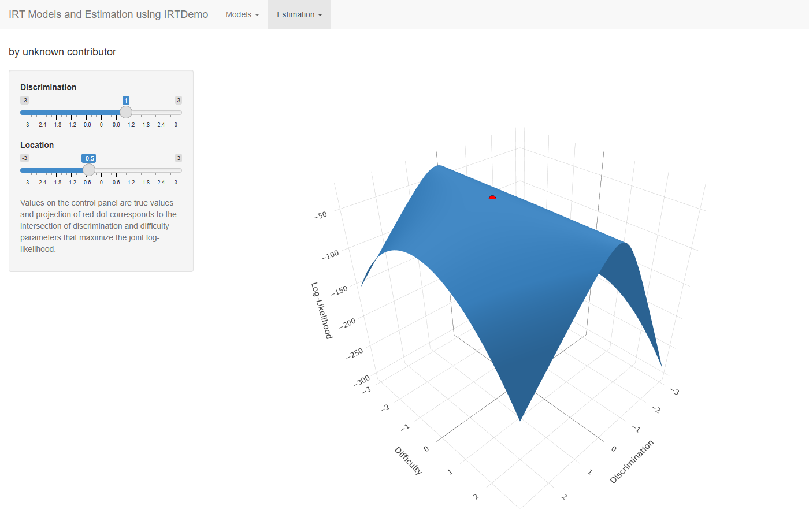Open the Estimation dropdown menu
The height and width of the screenshot is (532, 809).
pyautogui.click(x=299, y=14)
